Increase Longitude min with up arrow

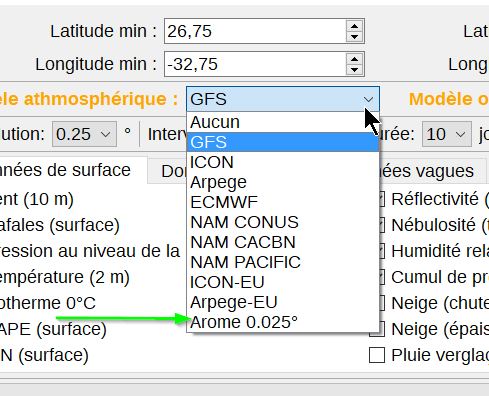(354, 59)
